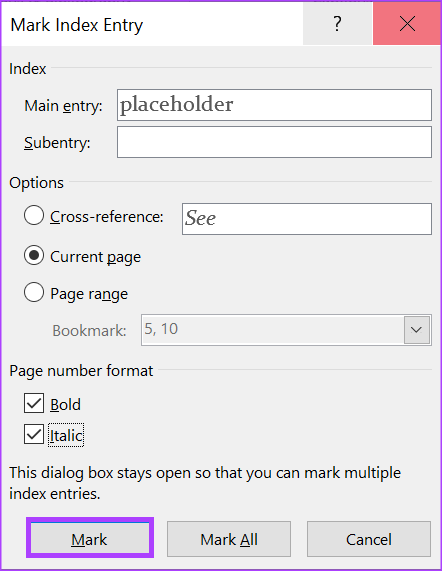Click the Mark Index Entry title bar

[153, 25]
